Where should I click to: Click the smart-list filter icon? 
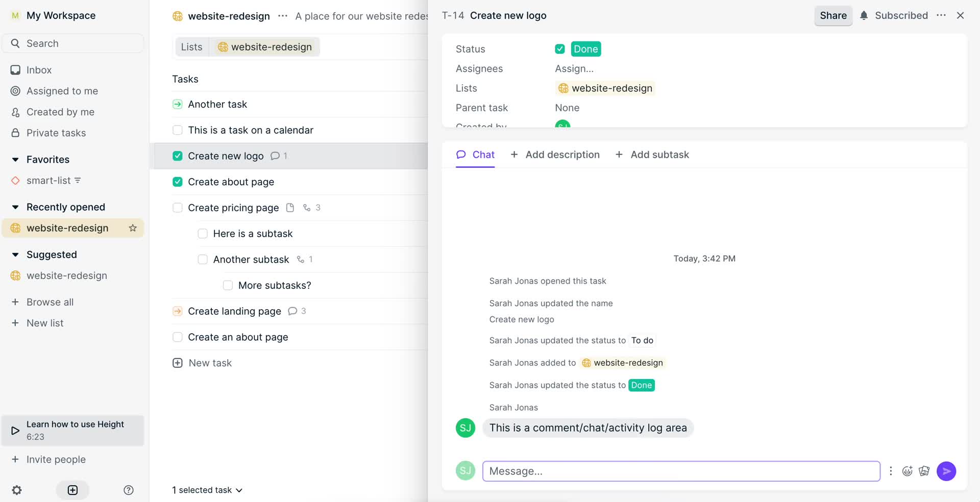click(x=78, y=181)
